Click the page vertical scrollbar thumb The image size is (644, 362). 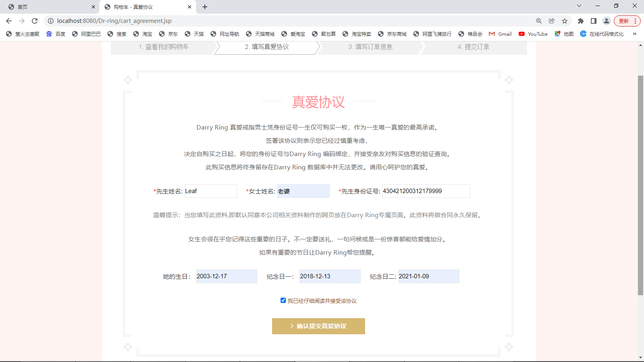click(x=640, y=185)
